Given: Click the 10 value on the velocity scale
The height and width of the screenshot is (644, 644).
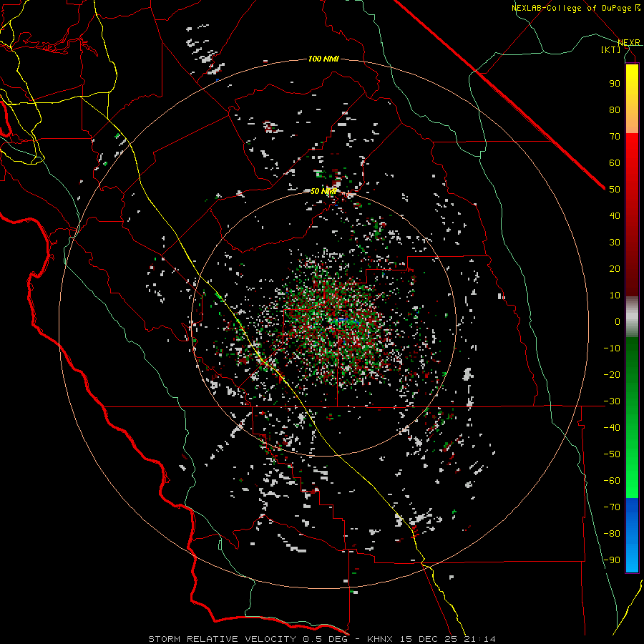Looking at the screenshot, I should (615, 296).
